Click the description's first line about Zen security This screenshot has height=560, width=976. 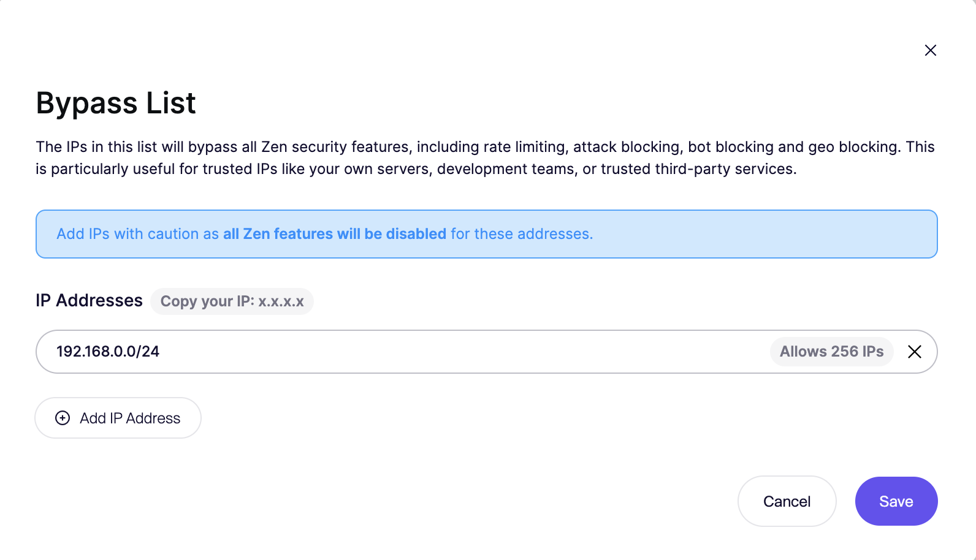click(x=484, y=147)
